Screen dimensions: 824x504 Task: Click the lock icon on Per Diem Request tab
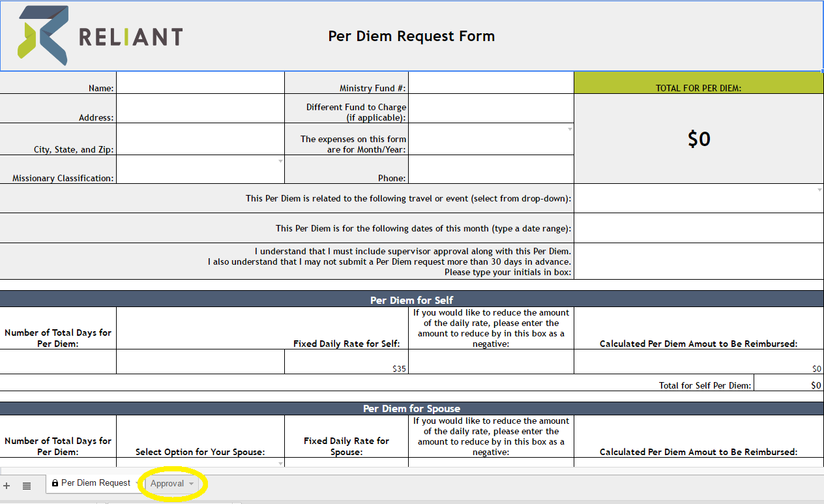[x=55, y=483]
